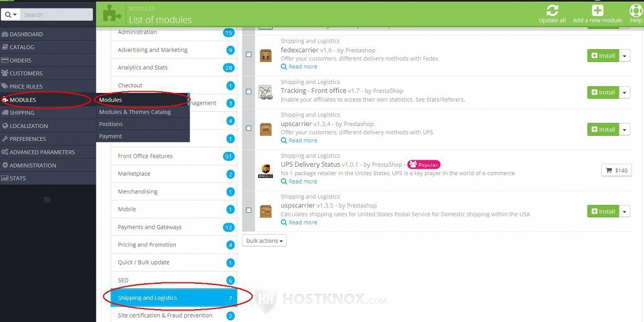Click the Tracking - Front office module icon
Screen dimensions: 644x322
(x=266, y=92)
